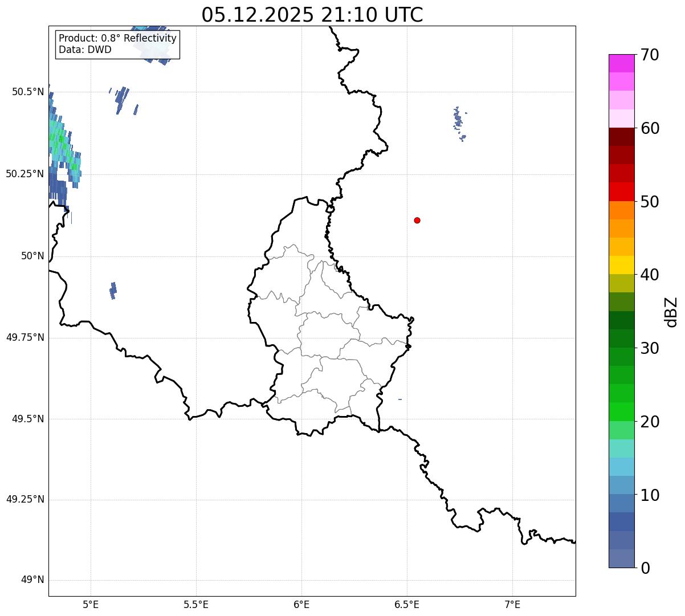Click the 49.5°N latitude label
Image resolution: width=685 pixels, height=616 pixels.
[28, 419]
